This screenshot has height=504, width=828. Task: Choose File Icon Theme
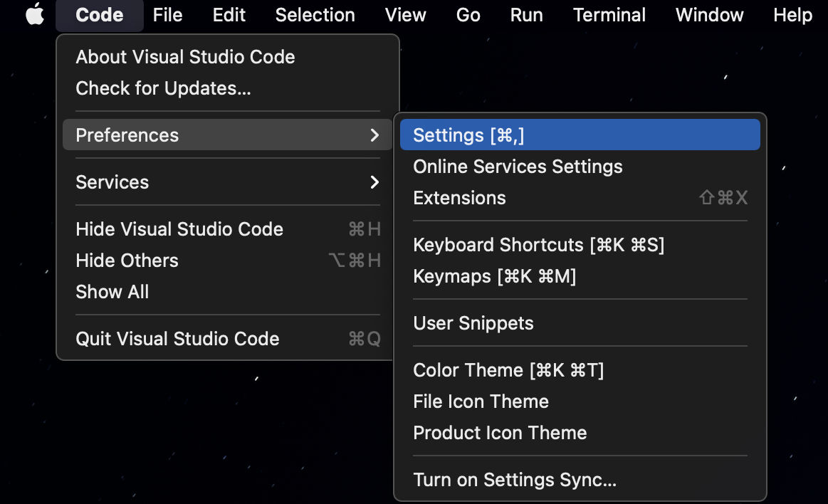[580, 401]
